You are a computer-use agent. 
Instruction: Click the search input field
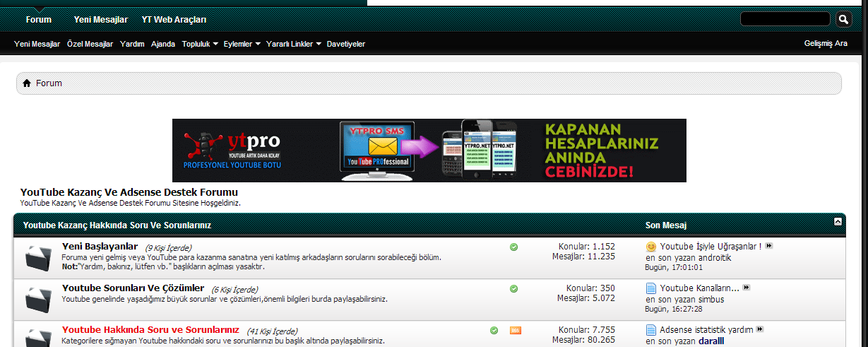(x=785, y=19)
